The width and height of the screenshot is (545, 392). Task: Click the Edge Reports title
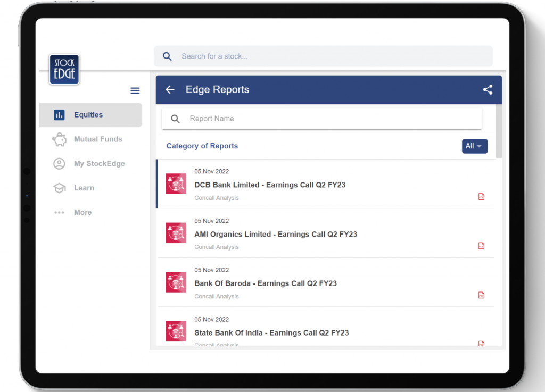pyautogui.click(x=217, y=89)
